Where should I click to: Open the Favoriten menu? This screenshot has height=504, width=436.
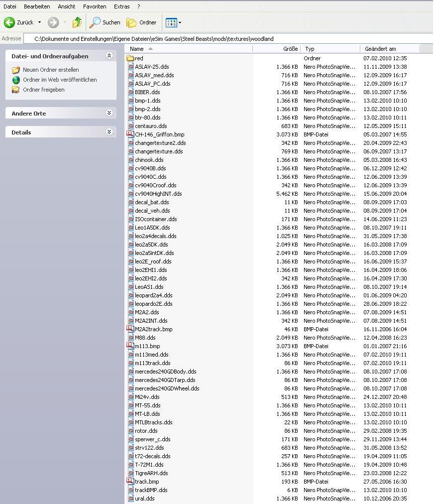(95, 6)
